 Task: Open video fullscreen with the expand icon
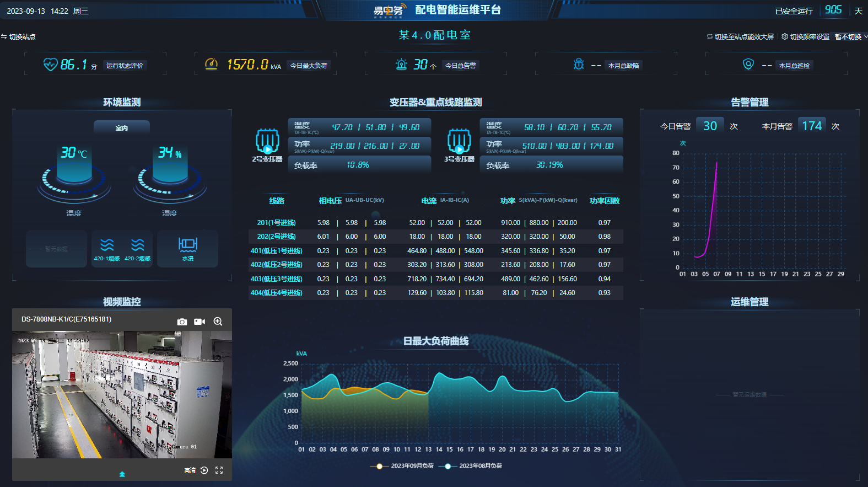click(x=219, y=470)
